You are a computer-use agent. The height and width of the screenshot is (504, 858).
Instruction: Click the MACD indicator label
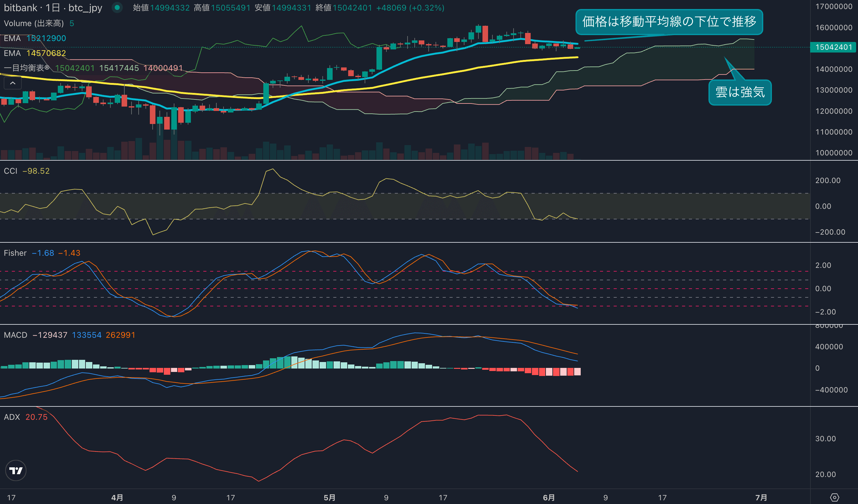pos(15,335)
